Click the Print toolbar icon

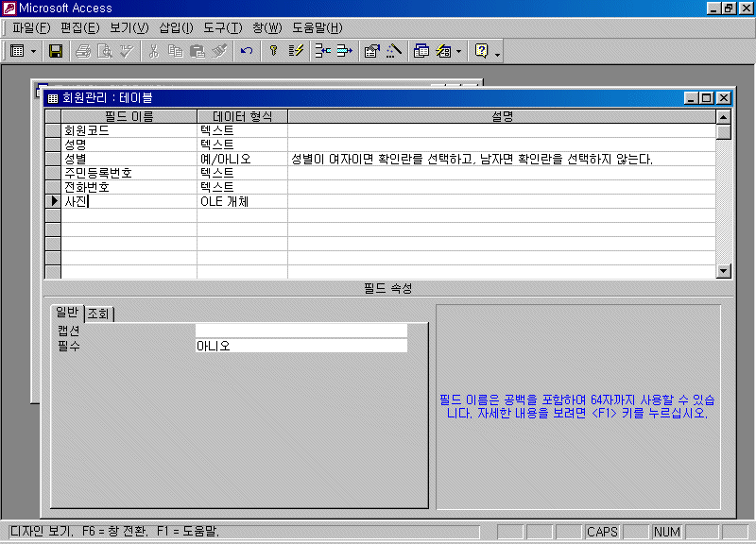(83, 51)
